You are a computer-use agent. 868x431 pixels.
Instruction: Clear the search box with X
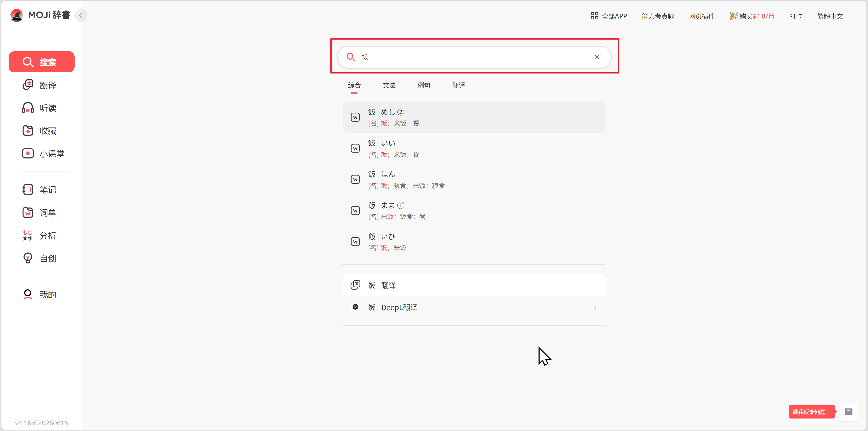[x=597, y=57]
